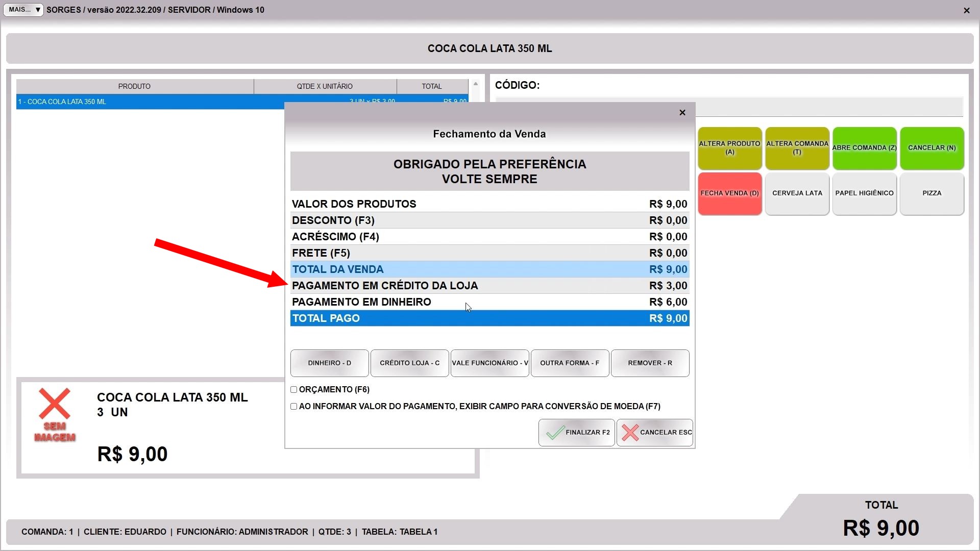Confirm sale with FINALIZAR F2
The image size is (980, 551).
[x=577, y=433]
